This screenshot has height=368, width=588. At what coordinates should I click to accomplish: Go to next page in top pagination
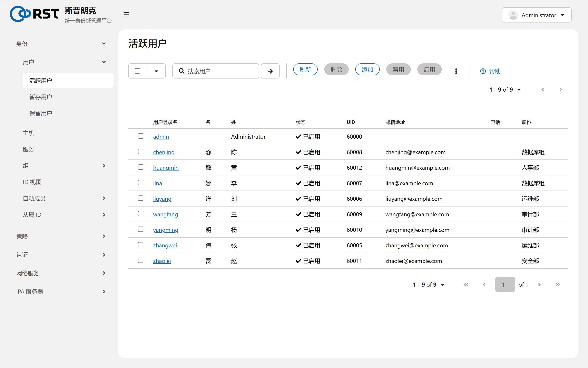click(561, 90)
